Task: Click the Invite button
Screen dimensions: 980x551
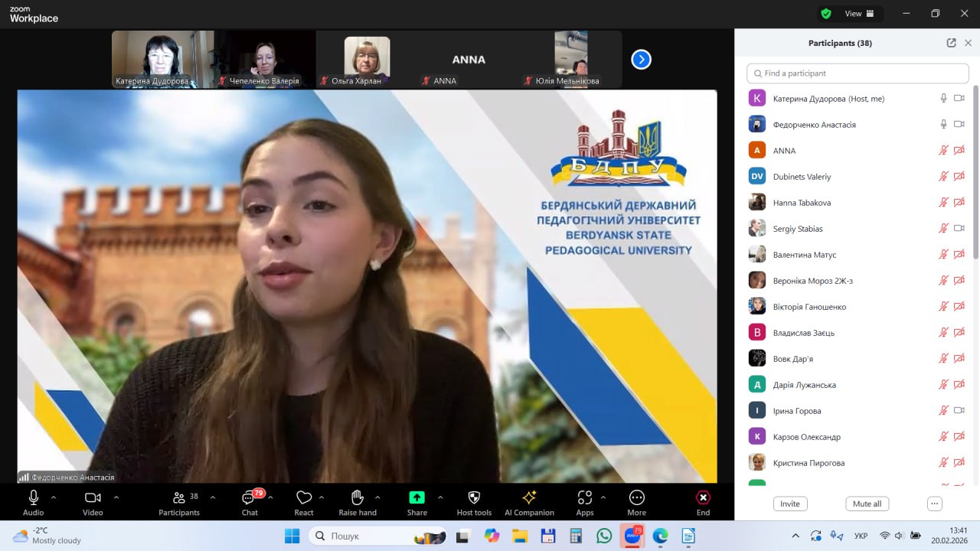Action: 790,504
